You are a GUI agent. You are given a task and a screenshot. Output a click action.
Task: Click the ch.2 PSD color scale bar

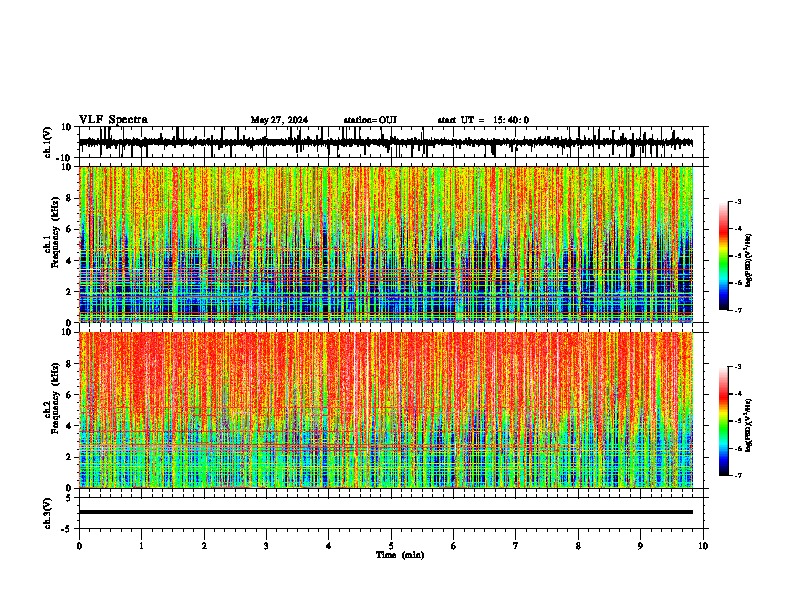(x=723, y=421)
